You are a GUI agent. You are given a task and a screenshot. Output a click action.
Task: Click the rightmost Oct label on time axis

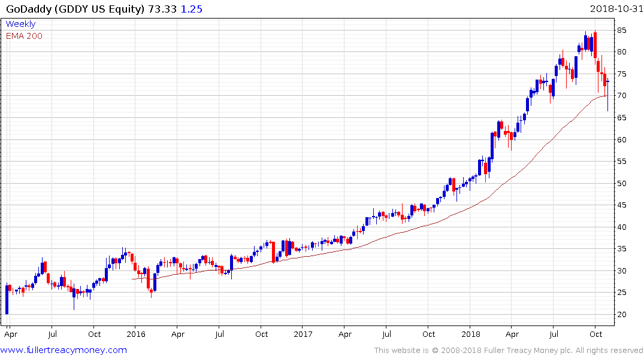coord(596,334)
